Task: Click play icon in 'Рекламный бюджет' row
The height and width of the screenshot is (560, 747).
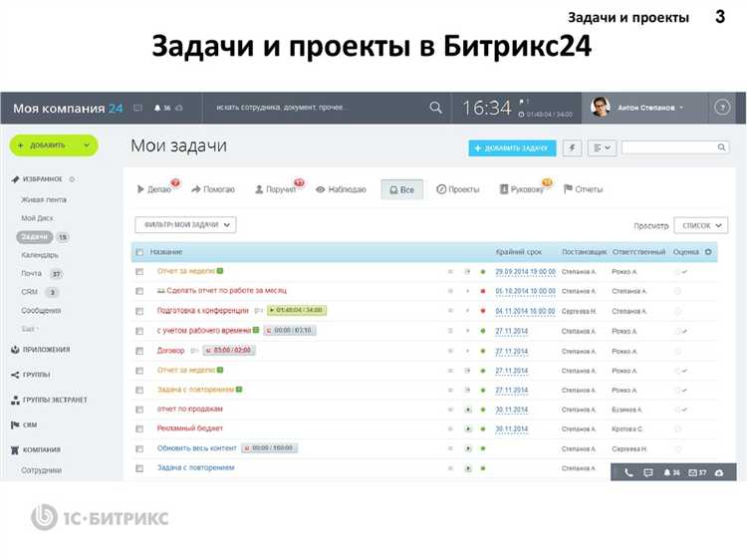Action: click(468, 428)
